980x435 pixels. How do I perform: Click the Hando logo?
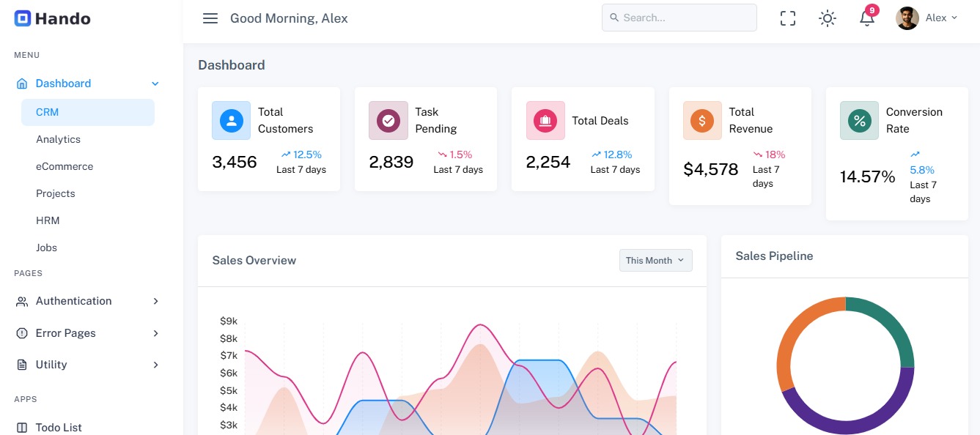point(51,18)
